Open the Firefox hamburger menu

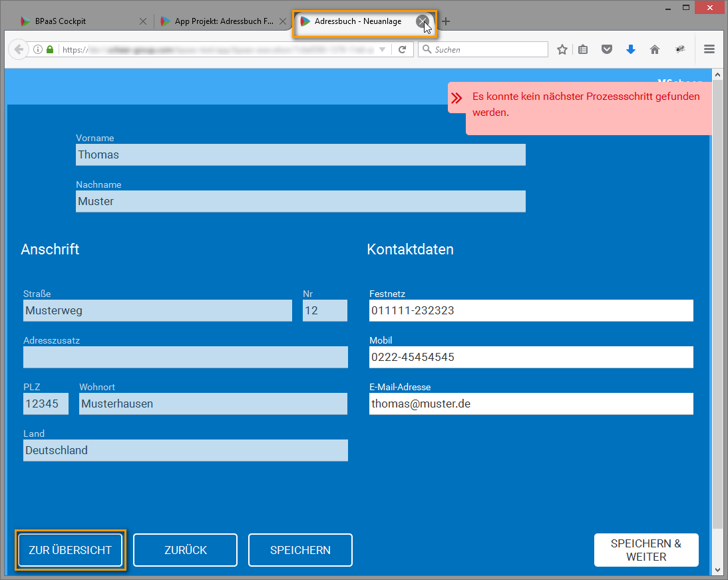click(x=709, y=49)
